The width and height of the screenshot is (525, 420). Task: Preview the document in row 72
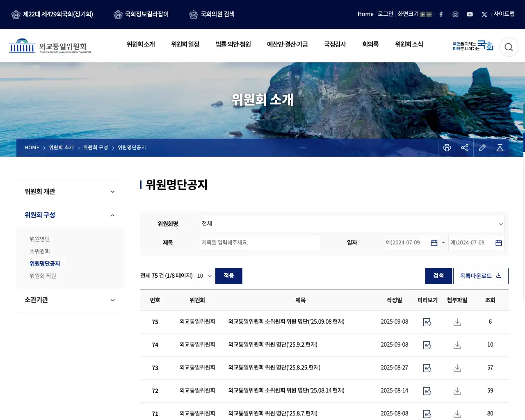click(x=427, y=391)
